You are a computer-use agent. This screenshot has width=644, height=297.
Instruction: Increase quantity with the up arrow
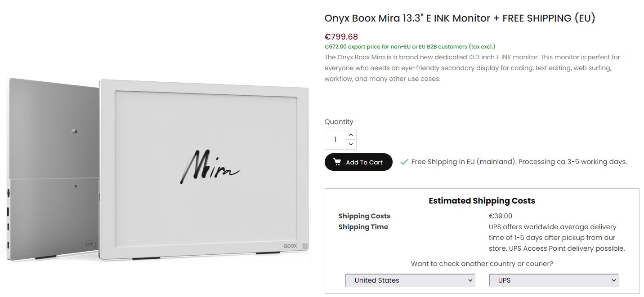[351, 135]
